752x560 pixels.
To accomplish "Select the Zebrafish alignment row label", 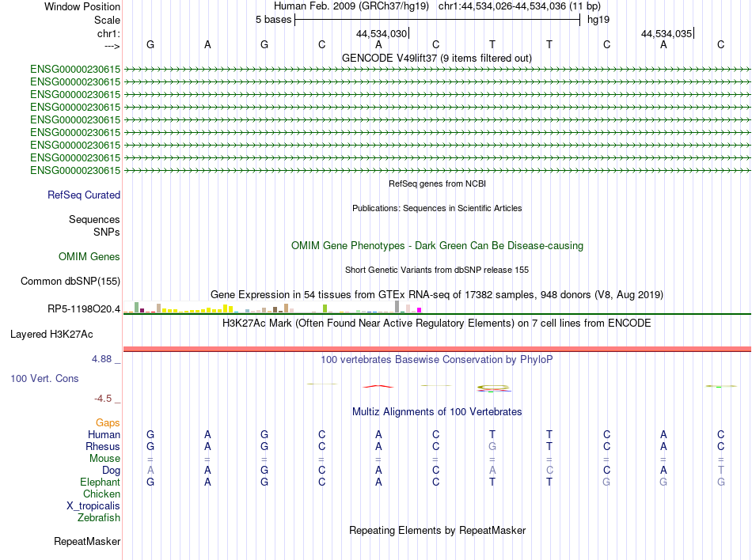I will [99, 517].
